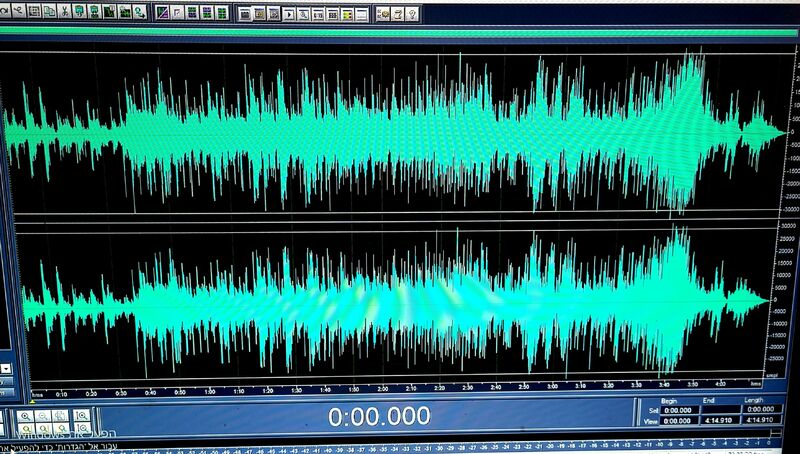Click the 0 dB end of the level meter
Viewport: 800px width, 454px height.
(x=768, y=443)
